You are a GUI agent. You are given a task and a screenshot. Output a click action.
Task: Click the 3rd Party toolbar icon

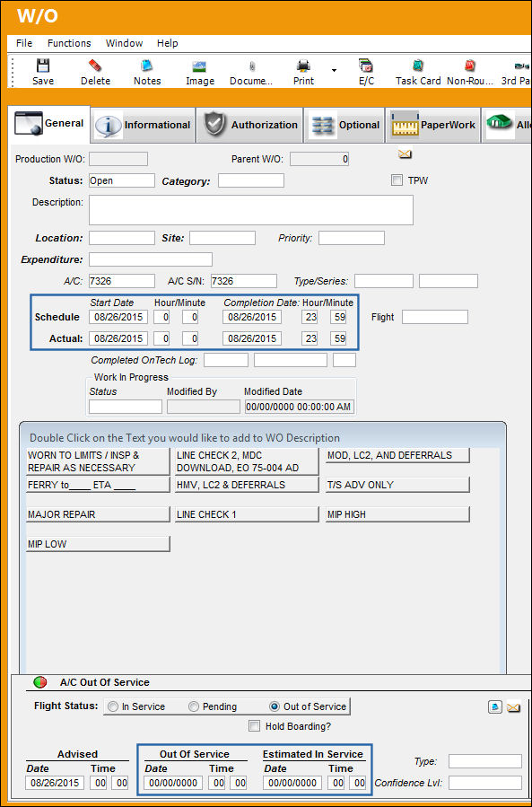pyautogui.click(x=521, y=66)
